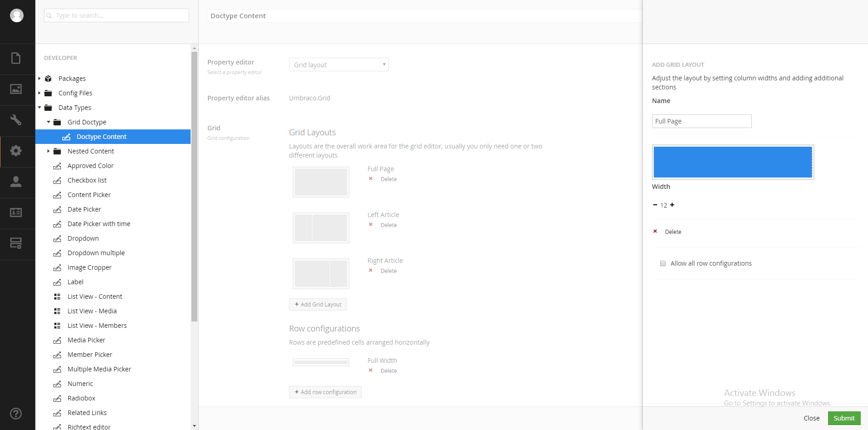This screenshot has width=868, height=430.
Task: Edit the Doctype Content name field
Action: pos(425,16)
